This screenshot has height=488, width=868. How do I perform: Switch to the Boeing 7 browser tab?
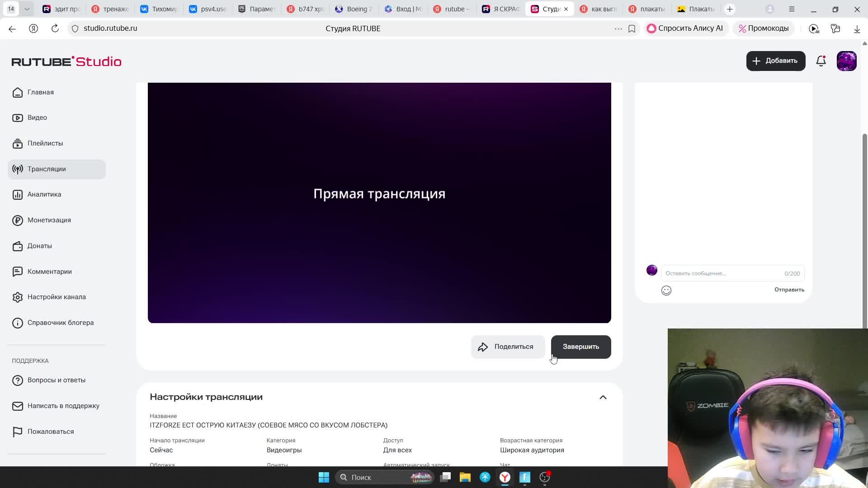[354, 9]
